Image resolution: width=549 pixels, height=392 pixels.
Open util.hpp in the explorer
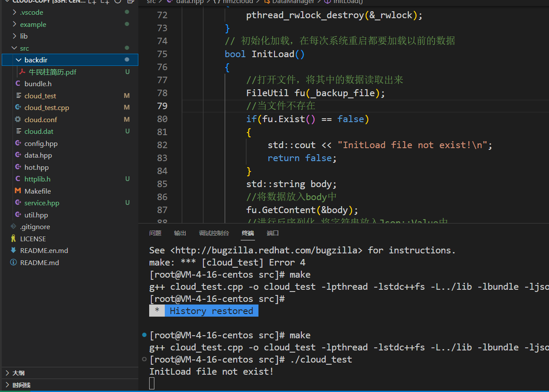point(36,215)
